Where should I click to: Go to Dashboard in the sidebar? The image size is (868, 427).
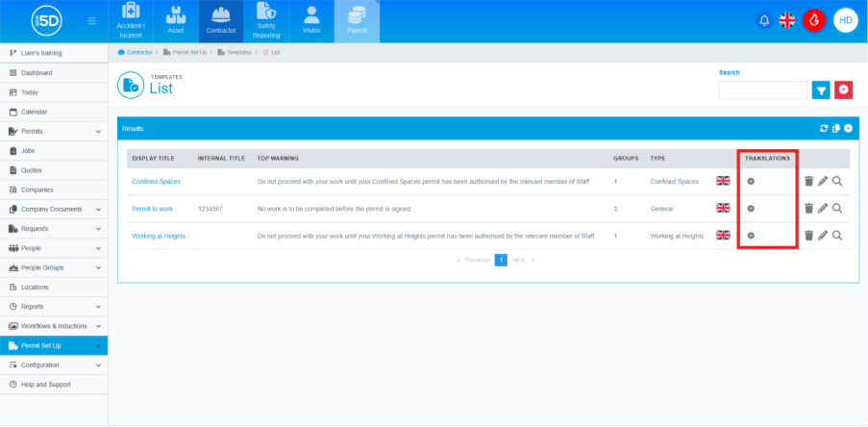37,72
